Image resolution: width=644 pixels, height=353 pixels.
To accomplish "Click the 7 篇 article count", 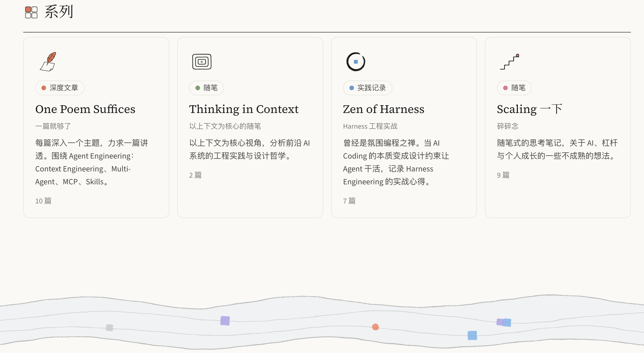I will pos(349,201).
